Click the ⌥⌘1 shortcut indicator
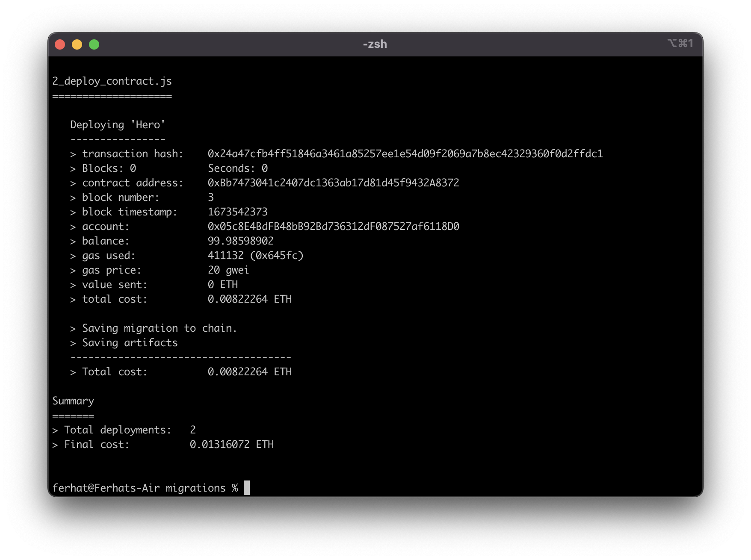The width and height of the screenshot is (751, 560). (x=680, y=43)
